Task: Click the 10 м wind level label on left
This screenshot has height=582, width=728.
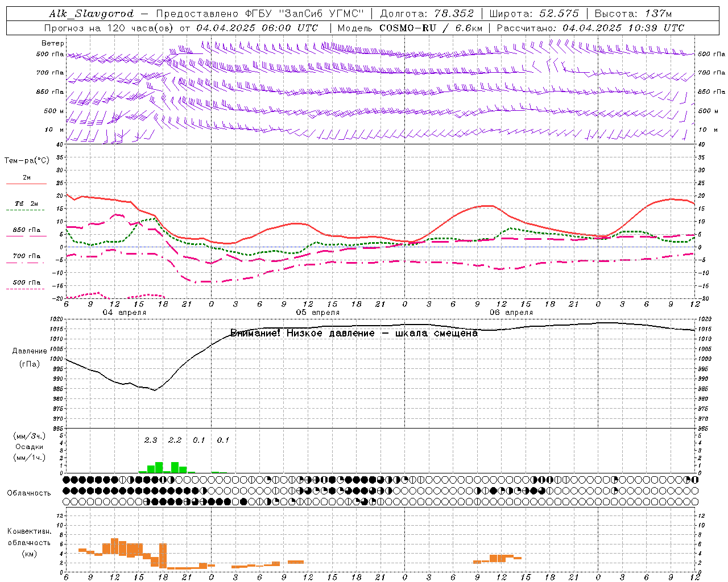Action: pyautogui.click(x=55, y=130)
